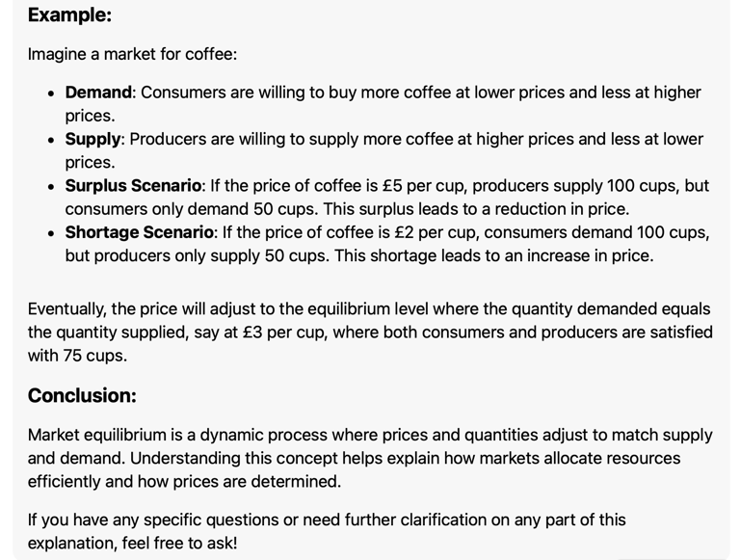740x560 pixels.
Task: Click the bold "Shortage Scenario" label
Action: click(x=139, y=232)
